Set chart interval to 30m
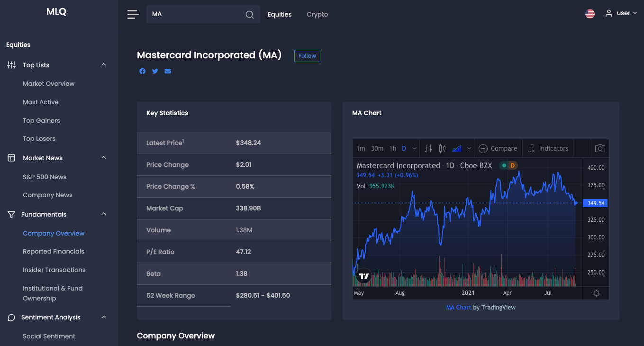644x346 pixels. point(377,148)
